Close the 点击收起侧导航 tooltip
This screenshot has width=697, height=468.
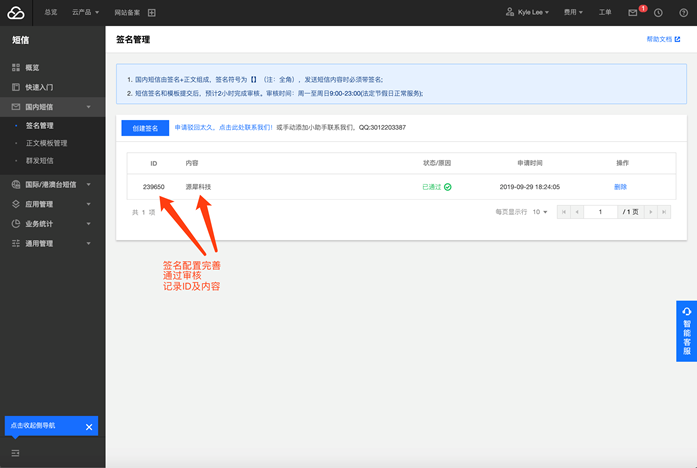[x=89, y=427]
